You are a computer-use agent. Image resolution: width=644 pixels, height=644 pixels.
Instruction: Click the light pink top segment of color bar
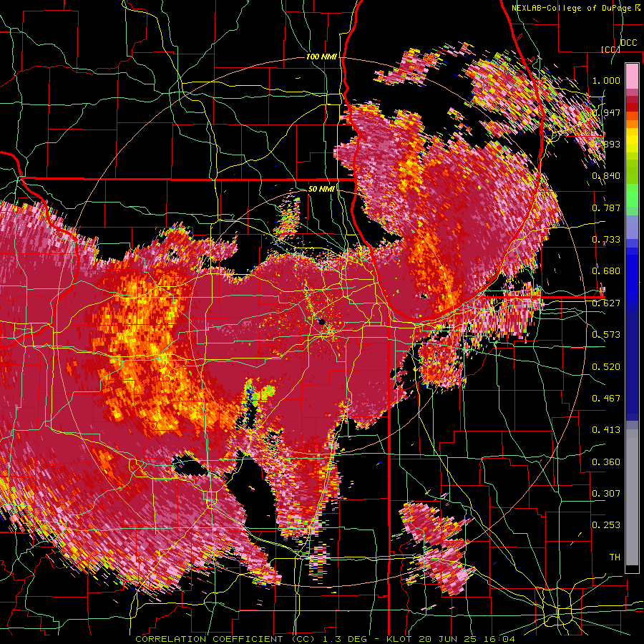pos(632,76)
